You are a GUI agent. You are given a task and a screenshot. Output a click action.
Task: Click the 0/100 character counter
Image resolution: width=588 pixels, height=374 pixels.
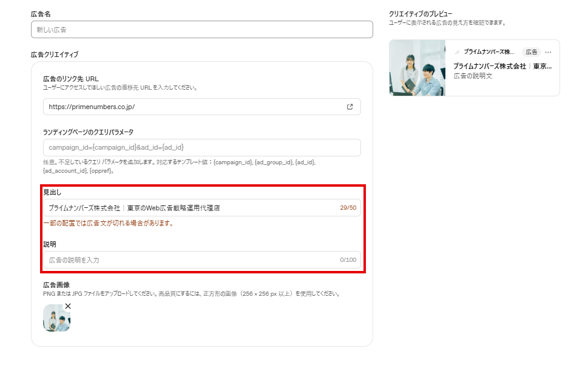click(x=348, y=259)
